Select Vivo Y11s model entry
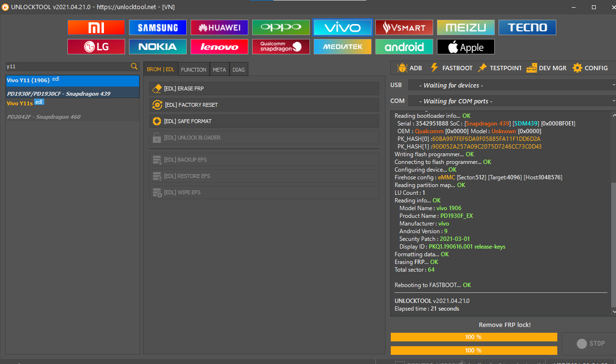The height and width of the screenshot is (364, 616). tap(73, 110)
